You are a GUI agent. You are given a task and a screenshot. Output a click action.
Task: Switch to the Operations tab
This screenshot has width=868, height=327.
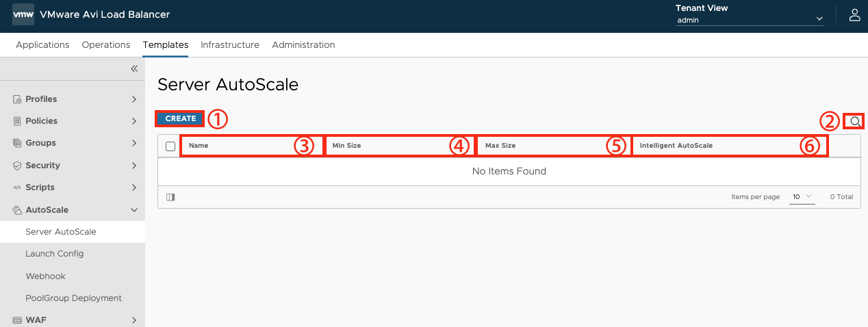(x=106, y=44)
